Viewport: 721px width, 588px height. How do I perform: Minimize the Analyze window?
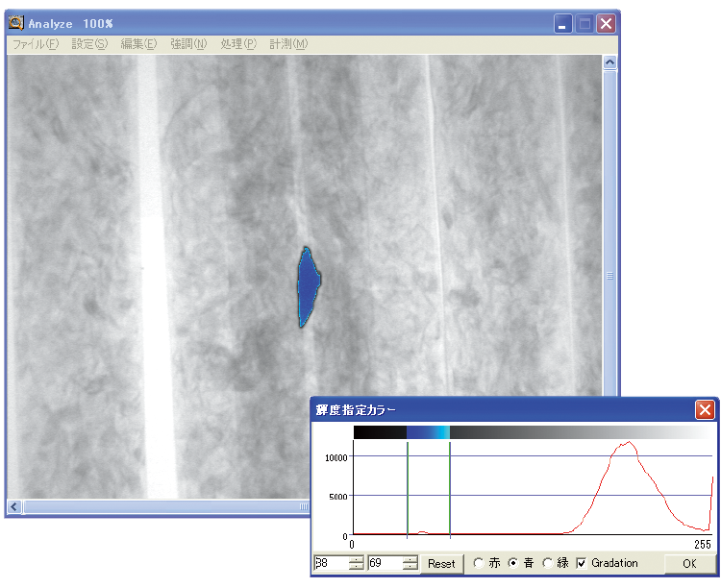point(563,24)
